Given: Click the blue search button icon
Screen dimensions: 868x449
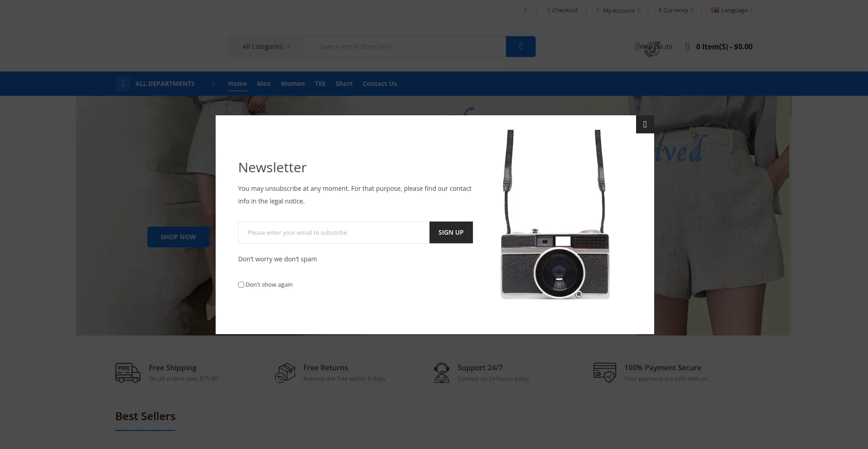Looking at the screenshot, I should (520, 47).
